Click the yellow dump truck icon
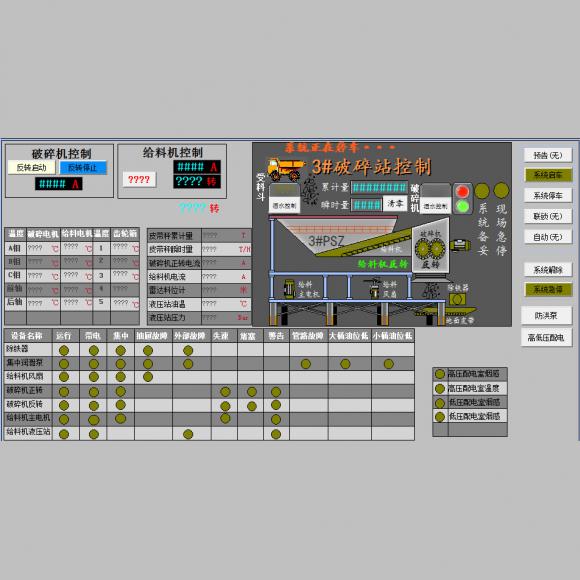 [286, 169]
